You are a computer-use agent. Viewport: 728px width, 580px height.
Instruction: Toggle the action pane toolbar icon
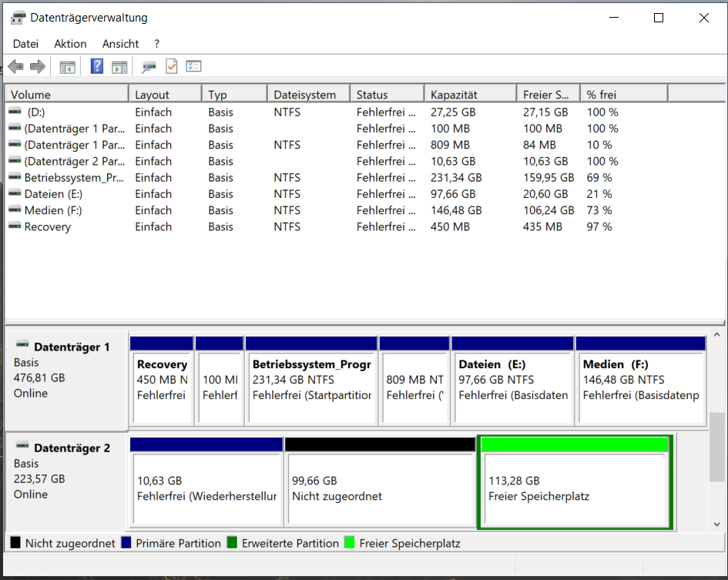coord(119,67)
